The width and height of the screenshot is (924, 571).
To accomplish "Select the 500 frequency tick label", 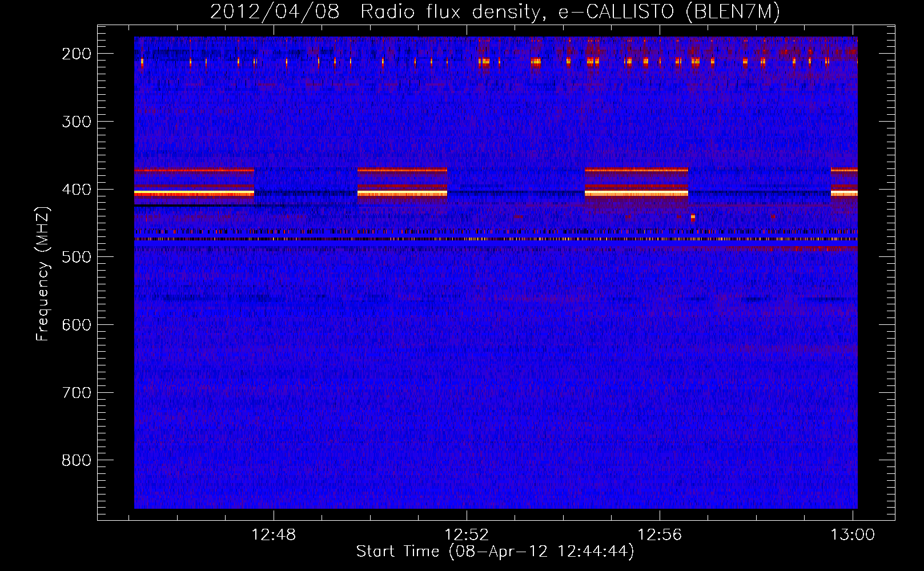I will pyautogui.click(x=77, y=258).
